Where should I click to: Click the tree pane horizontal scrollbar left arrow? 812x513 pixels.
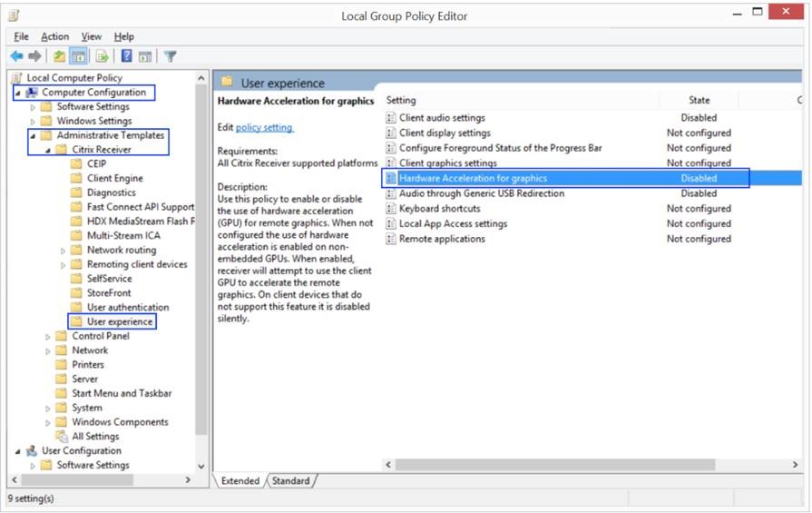(x=15, y=479)
